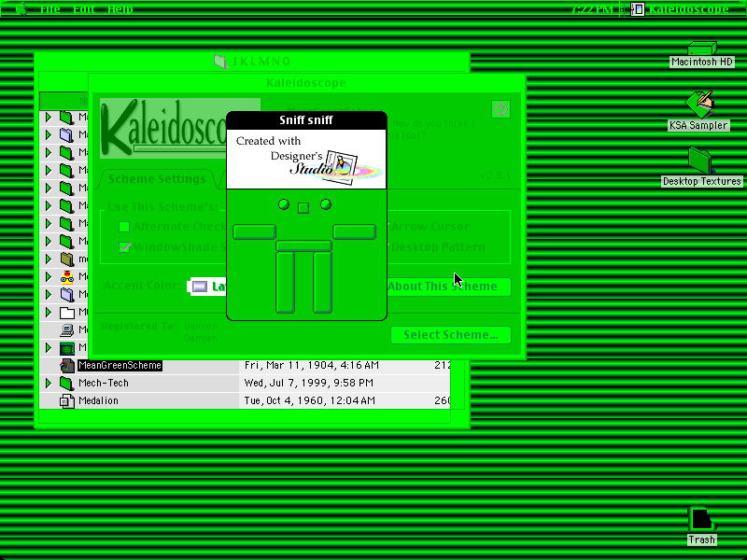The width and height of the screenshot is (747, 560).
Task: Click the date Tue, Oct 4, 1960, 12:04 AM
Action: click(x=310, y=401)
